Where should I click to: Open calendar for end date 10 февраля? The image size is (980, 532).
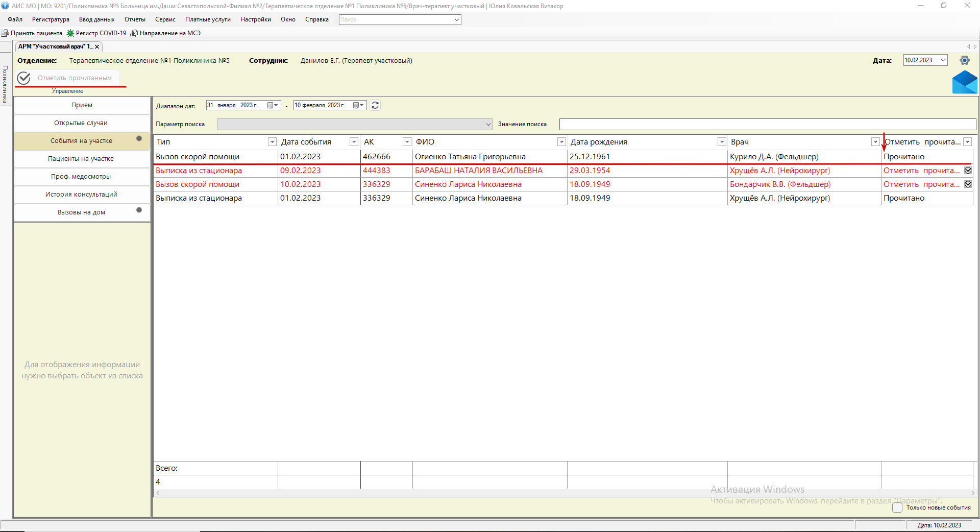point(359,105)
